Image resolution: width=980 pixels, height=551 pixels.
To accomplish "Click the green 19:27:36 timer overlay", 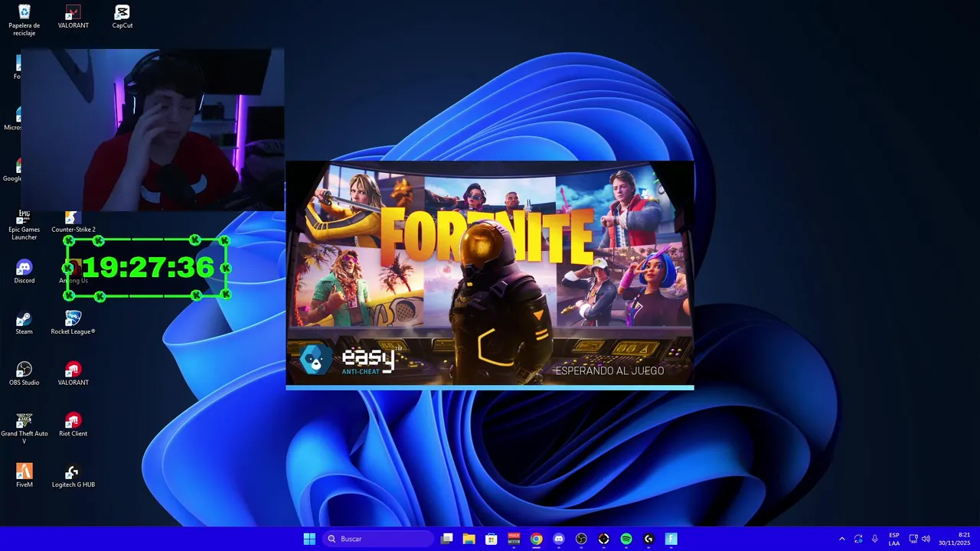I will click(x=147, y=268).
